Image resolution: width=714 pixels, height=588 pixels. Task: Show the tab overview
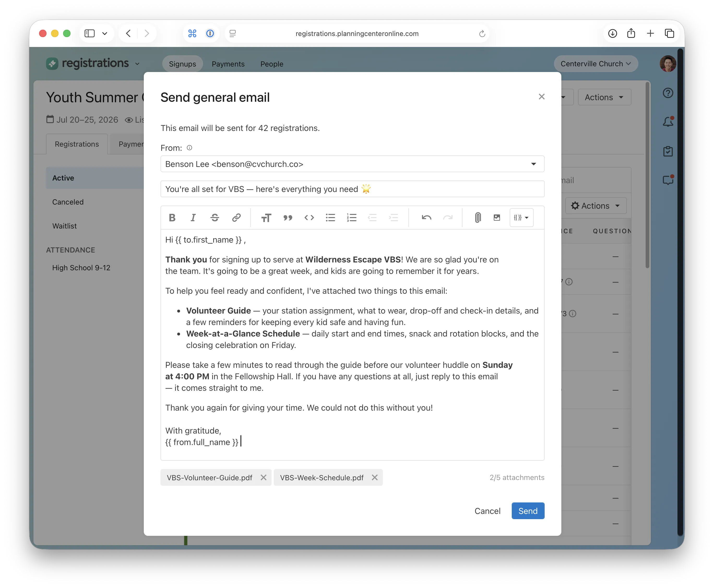coord(669,33)
